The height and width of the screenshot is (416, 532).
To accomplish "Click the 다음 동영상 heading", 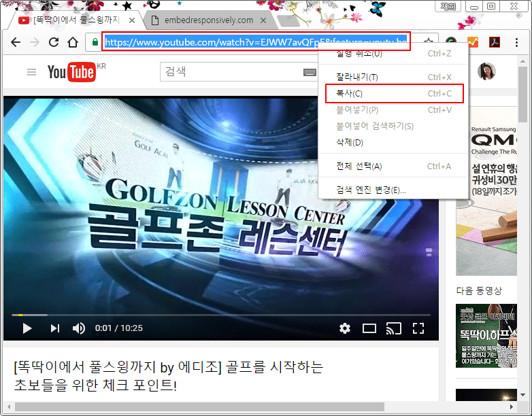I will pyautogui.click(x=479, y=291).
